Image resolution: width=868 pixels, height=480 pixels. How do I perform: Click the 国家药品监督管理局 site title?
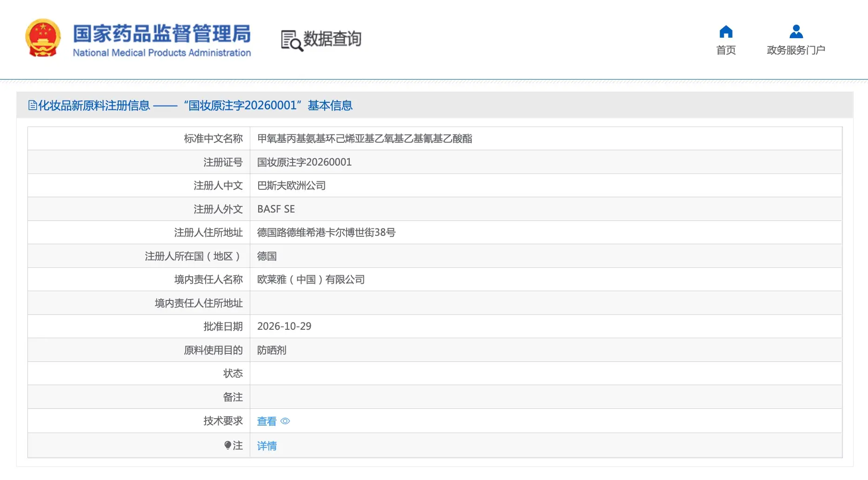pyautogui.click(x=162, y=33)
